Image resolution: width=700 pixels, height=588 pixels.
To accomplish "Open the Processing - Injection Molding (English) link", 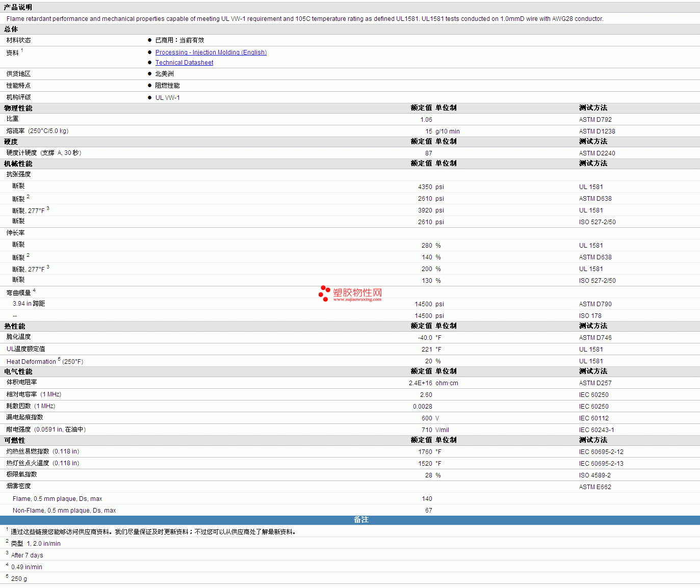I will (x=211, y=52).
